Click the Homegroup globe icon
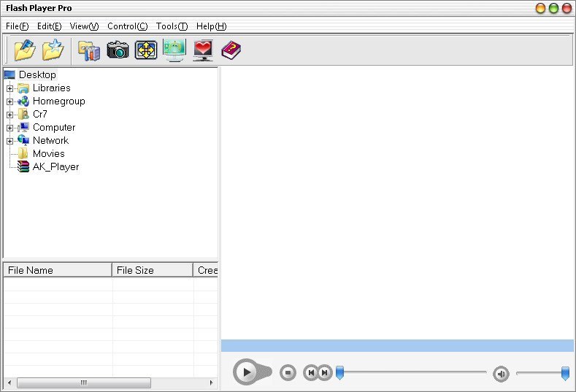The height and width of the screenshot is (392, 576). click(23, 101)
